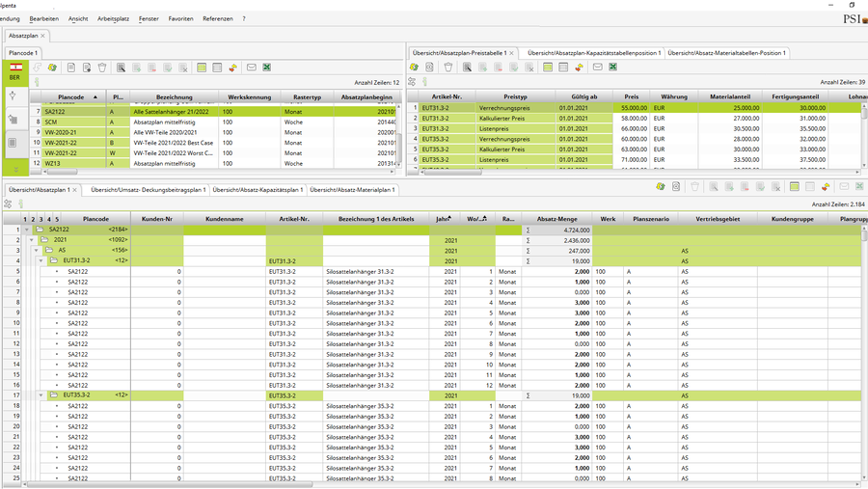This screenshot has width=868, height=489.
Task: Open the Ansicht menu
Action: pyautogui.click(x=78, y=19)
